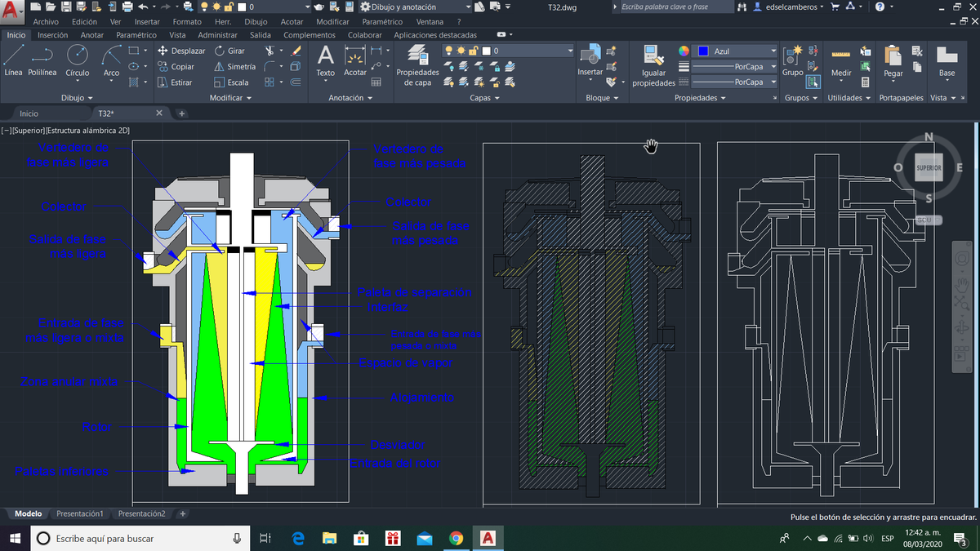
Task: Switch to the Salida ribbon tab
Action: 261,35
